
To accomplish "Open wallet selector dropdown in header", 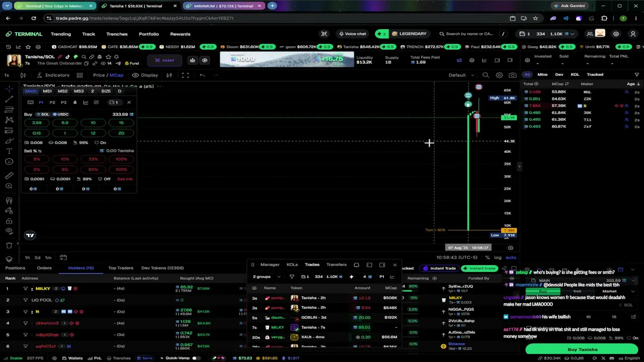I will [x=548, y=34].
